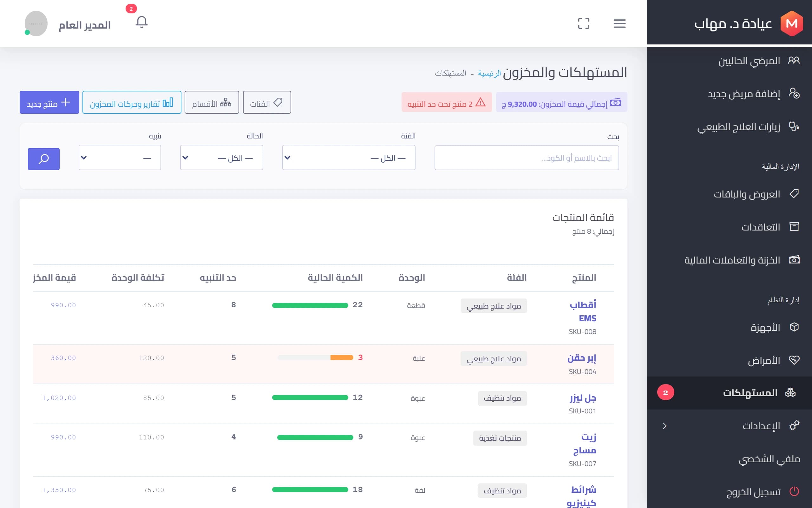This screenshot has height=508, width=812.
Task: Click the power icon beside تسجيل الخروج
Action: (794, 491)
